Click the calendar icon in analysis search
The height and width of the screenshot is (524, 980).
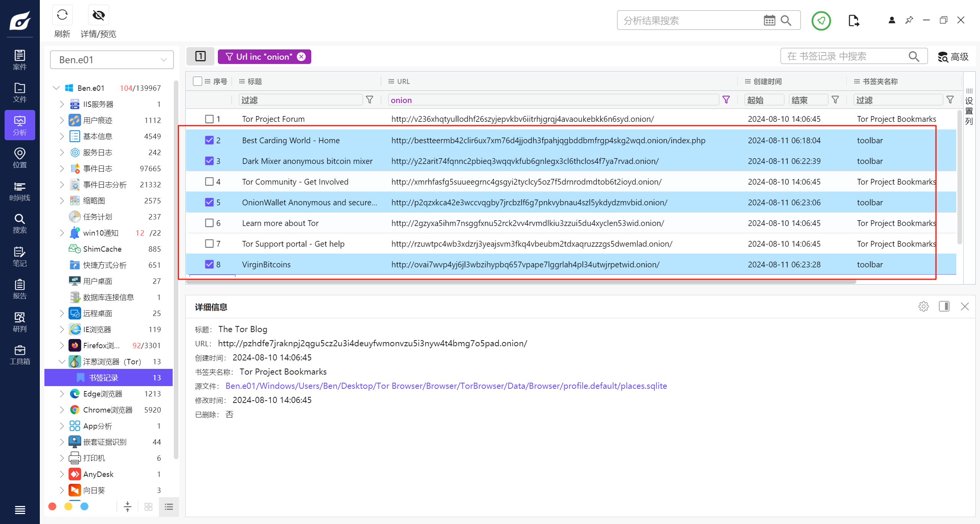pos(769,20)
